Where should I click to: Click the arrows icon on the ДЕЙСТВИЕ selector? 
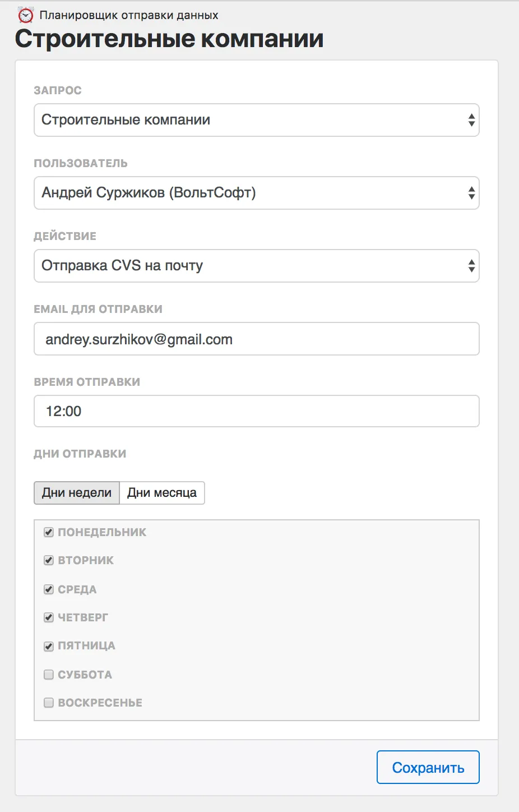(471, 265)
